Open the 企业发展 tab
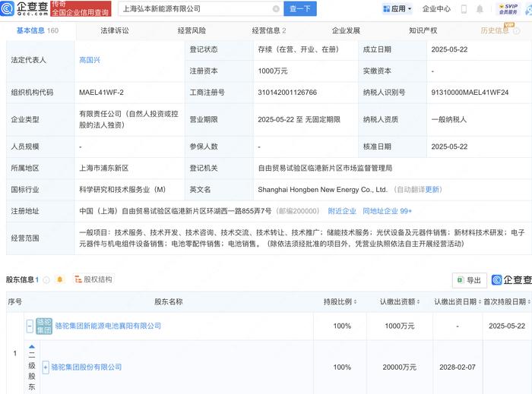Screen dimensions: 532x394 346,30
